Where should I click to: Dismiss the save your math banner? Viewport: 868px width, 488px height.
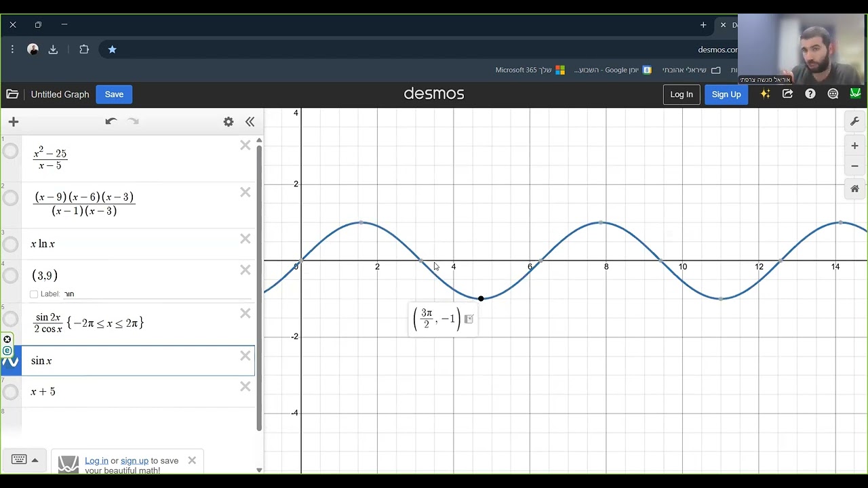click(x=192, y=460)
